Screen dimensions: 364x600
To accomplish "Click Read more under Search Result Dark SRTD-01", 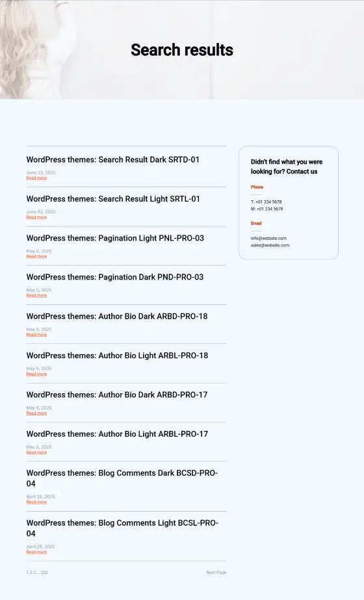I will coord(37,178).
